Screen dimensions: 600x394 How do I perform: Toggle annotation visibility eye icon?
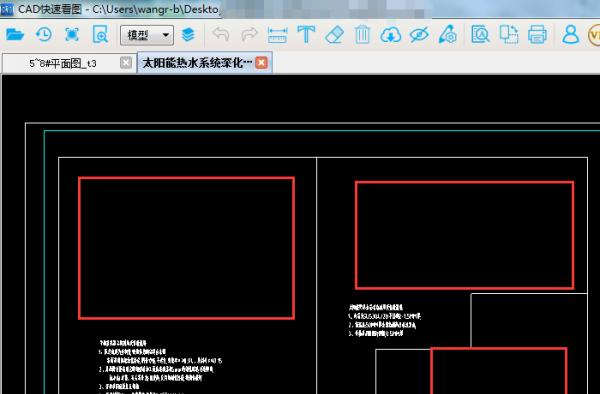tap(419, 35)
